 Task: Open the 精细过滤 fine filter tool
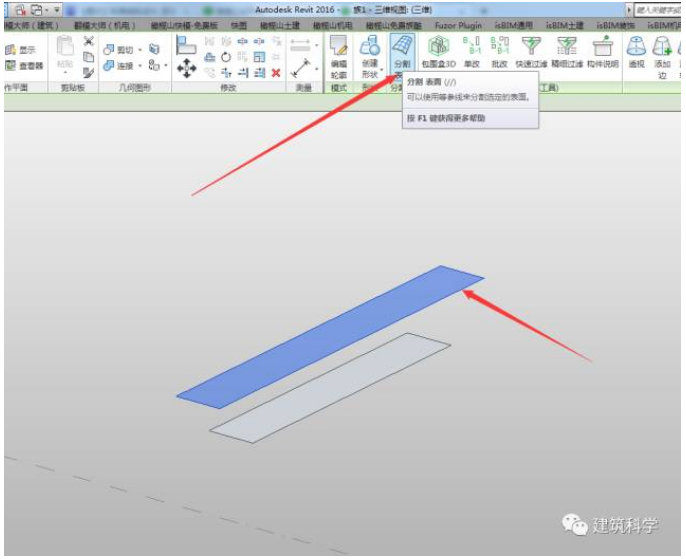pos(567,52)
